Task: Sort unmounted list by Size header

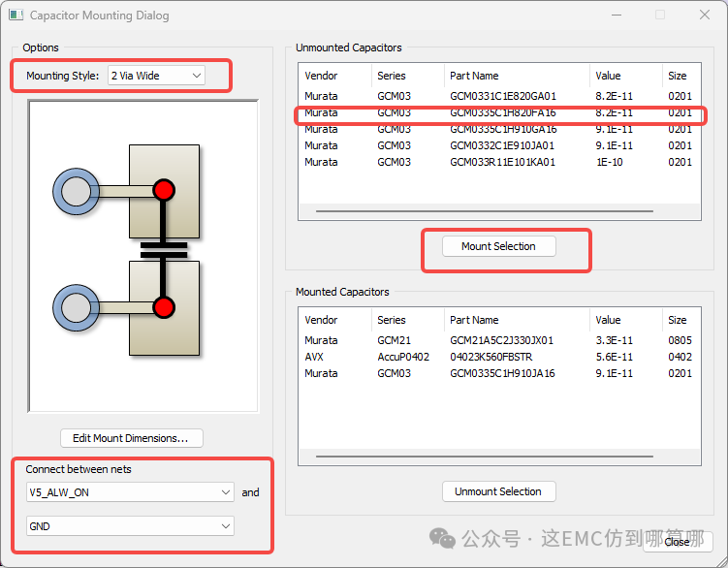Action: click(681, 76)
